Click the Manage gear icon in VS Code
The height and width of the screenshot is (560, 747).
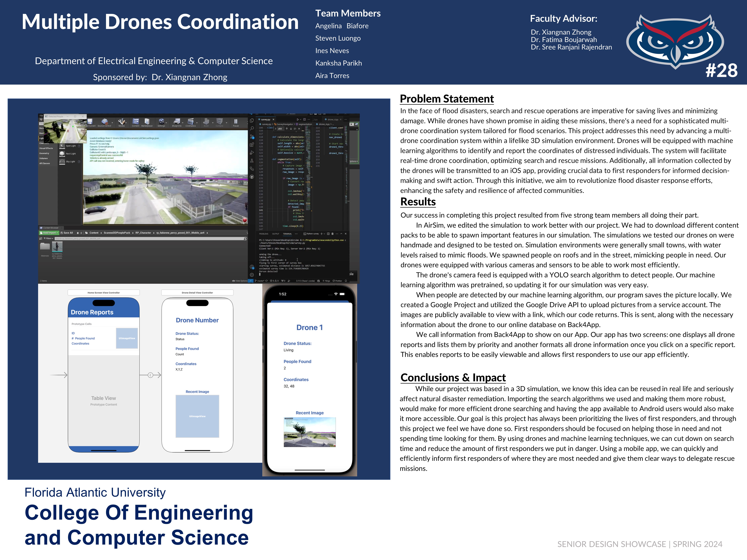click(x=252, y=275)
